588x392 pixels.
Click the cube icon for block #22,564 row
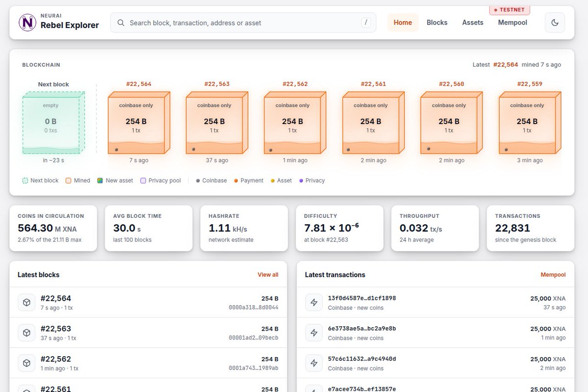pyautogui.click(x=27, y=302)
